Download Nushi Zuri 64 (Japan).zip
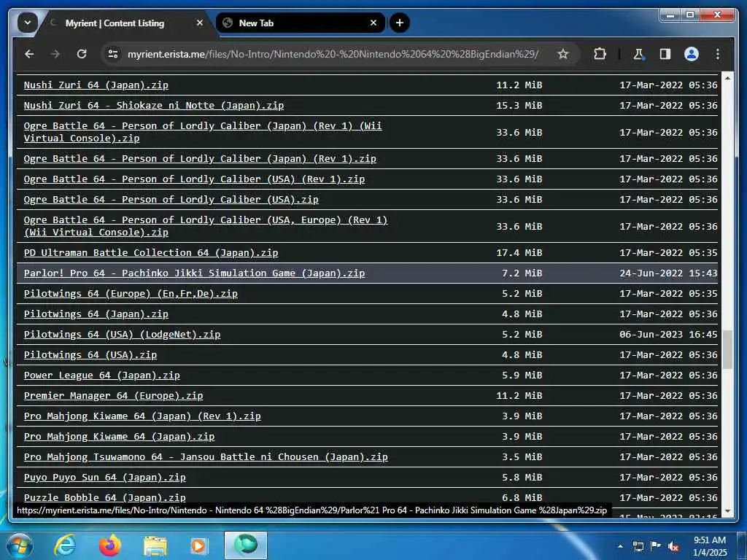747x560 pixels. point(96,85)
